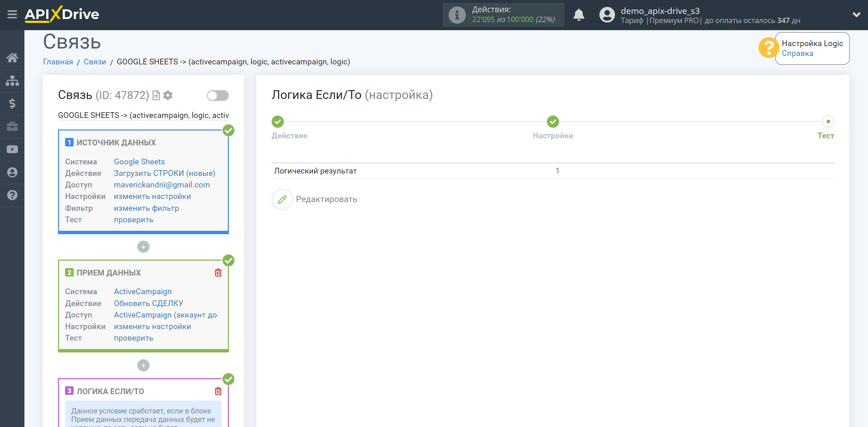Select Логический результат row
Image resolution: width=868 pixels, height=427 pixels.
pyautogui.click(x=553, y=171)
